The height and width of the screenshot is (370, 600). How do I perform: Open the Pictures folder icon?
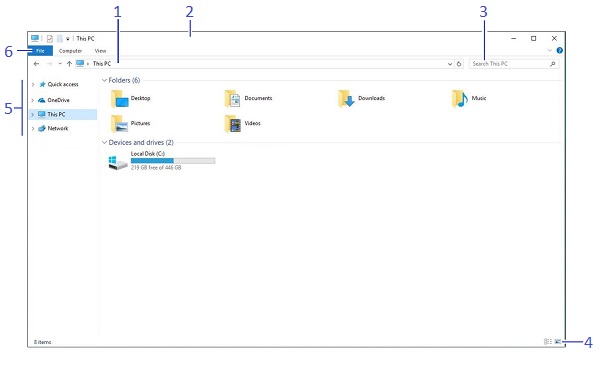pyautogui.click(x=119, y=124)
